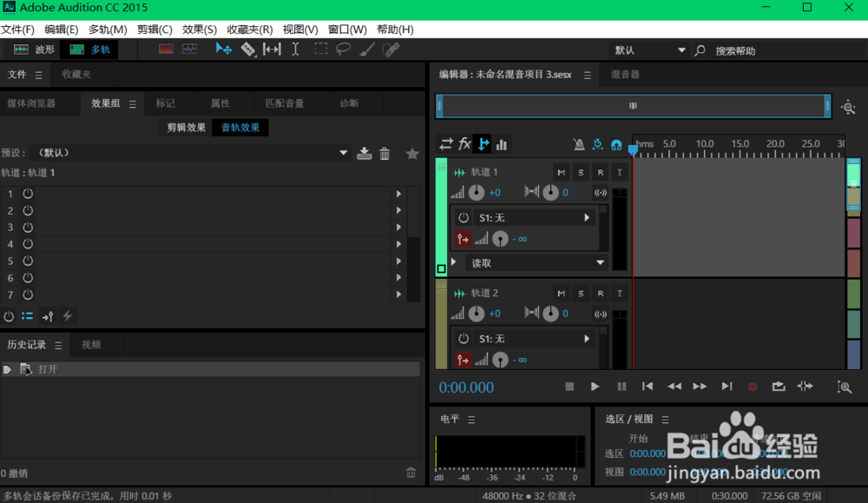Image resolution: width=868 pixels, height=503 pixels.
Task: Start playback with Play button
Action: pos(595,387)
